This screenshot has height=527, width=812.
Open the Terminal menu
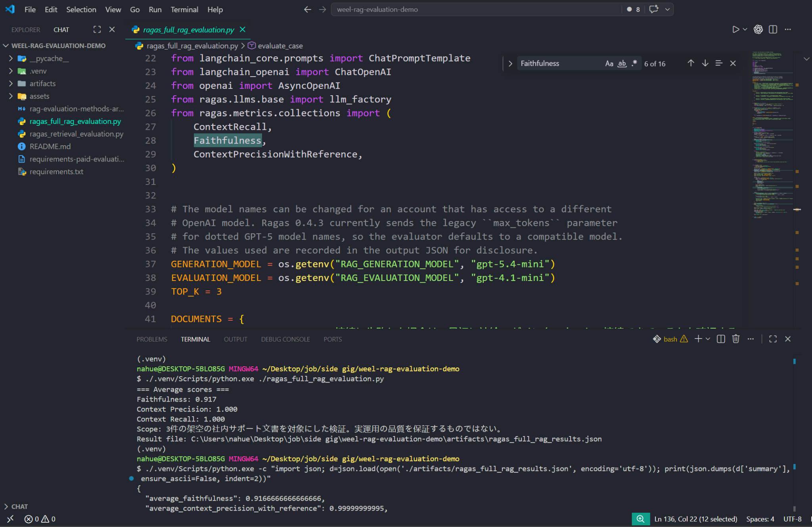tap(184, 10)
